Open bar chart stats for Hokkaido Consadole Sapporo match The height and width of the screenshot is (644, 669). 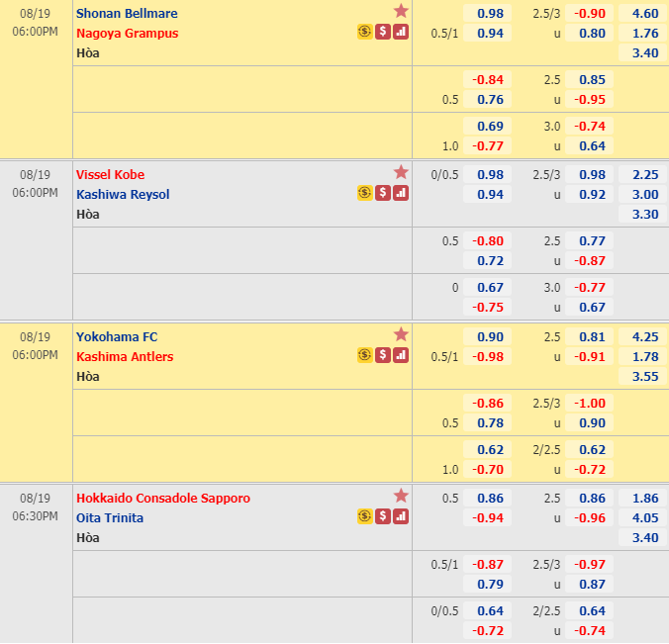401,516
